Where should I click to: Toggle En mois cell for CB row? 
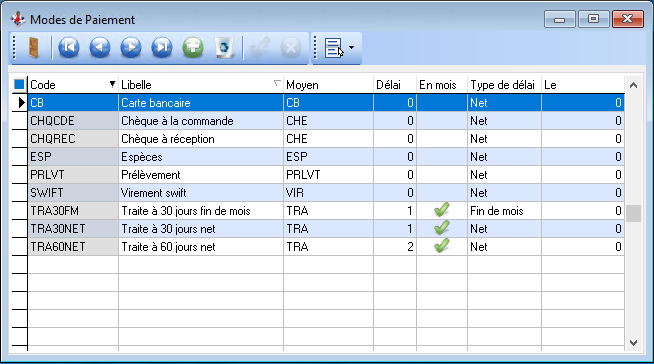(x=442, y=103)
